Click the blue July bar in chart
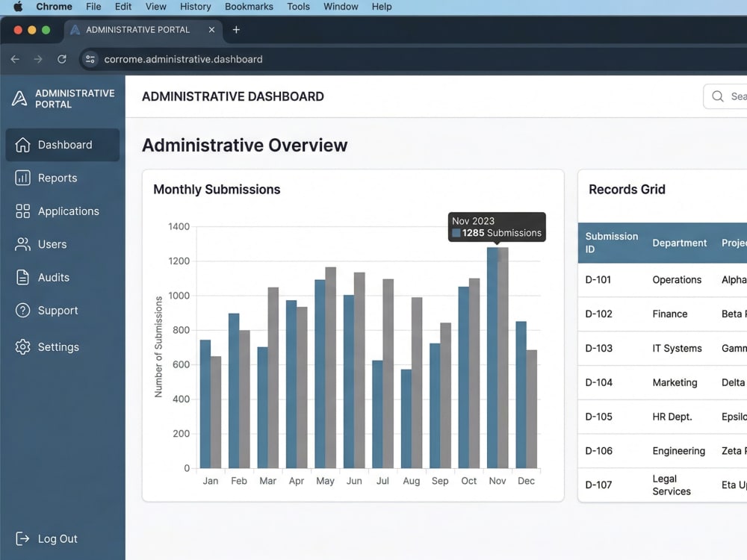This screenshot has width=747, height=560. (x=377, y=414)
